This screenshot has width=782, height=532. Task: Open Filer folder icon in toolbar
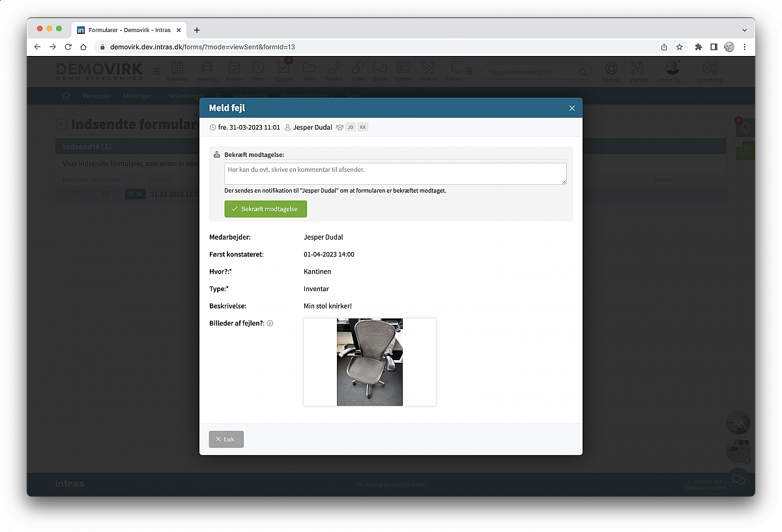point(310,71)
